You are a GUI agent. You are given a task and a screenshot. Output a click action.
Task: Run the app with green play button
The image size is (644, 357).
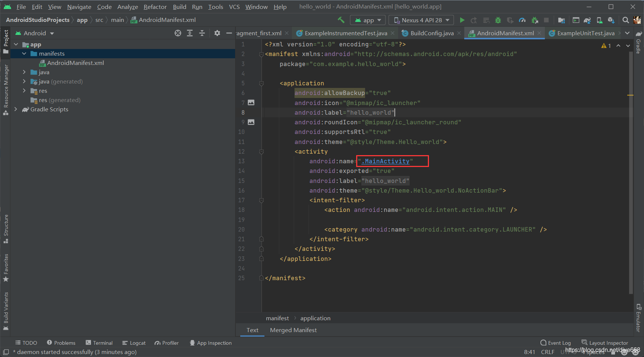[462, 20]
